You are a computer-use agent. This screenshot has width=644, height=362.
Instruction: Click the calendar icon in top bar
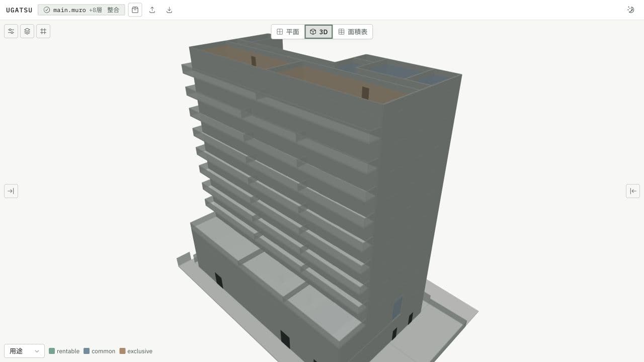coord(135,10)
